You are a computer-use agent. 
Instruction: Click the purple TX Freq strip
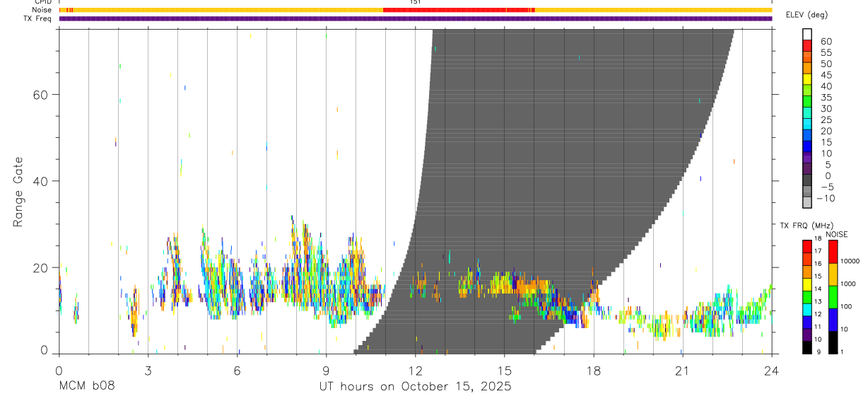416,18
